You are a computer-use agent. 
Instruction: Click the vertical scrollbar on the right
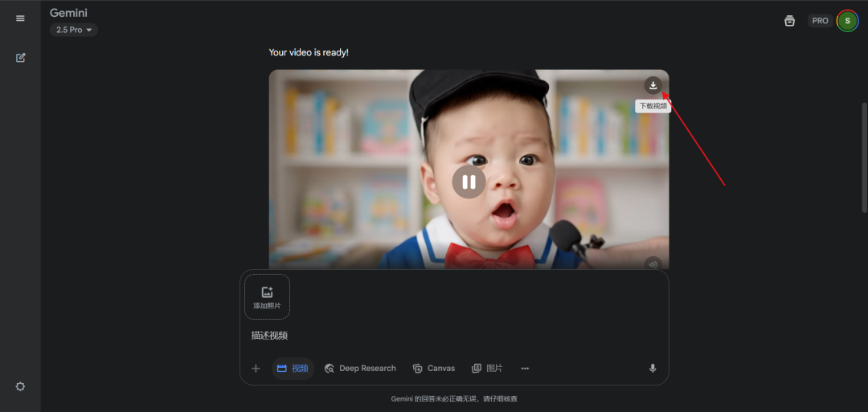864,157
